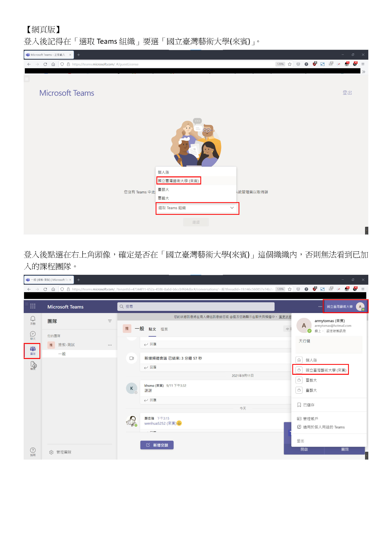Choose 國立臺灣藝術大學 (來賓) in the dropdown list
The image size is (392, 554).
(178, 181)
